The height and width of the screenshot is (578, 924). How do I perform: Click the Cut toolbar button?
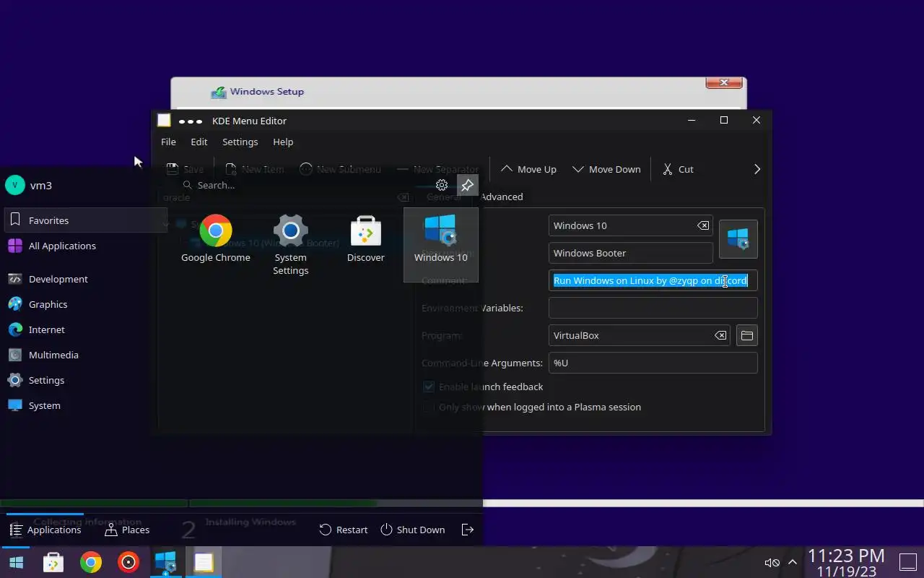point(678,169)
